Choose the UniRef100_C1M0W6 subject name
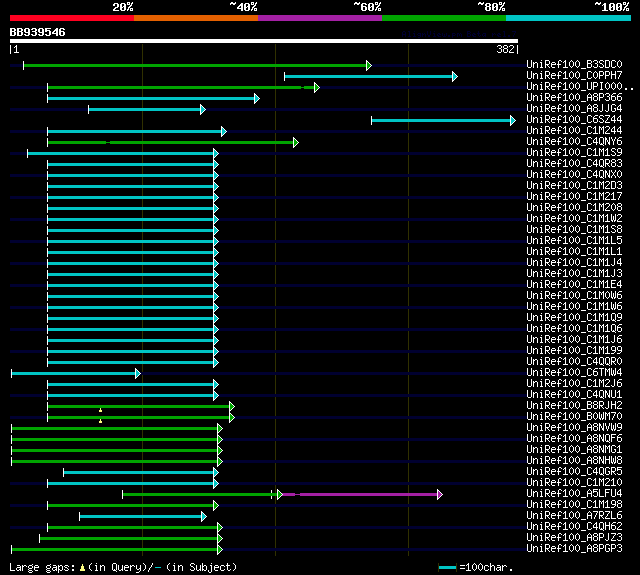 574,296
